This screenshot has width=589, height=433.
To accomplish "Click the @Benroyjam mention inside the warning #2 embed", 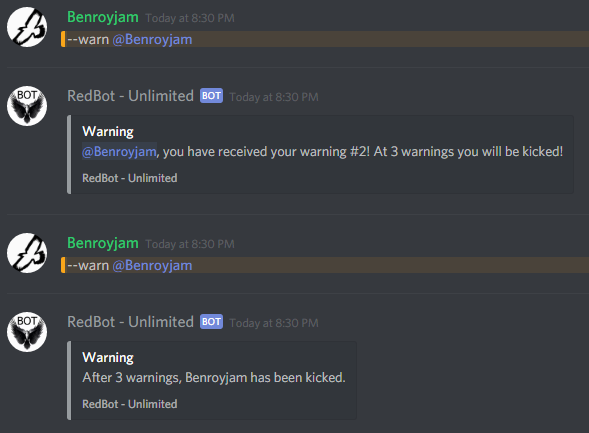I will pos(119,151).
